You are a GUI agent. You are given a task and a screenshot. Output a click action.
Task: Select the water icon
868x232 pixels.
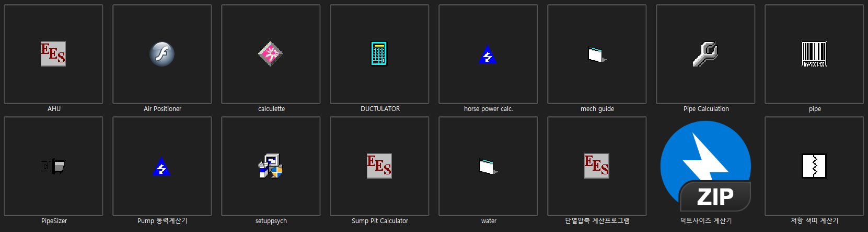(488, 167)
